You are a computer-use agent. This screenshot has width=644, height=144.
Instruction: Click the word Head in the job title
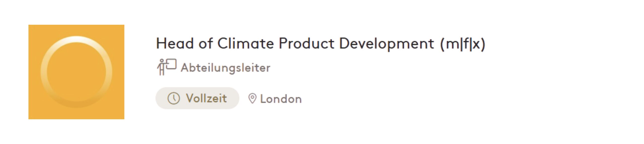coord(175,43)
